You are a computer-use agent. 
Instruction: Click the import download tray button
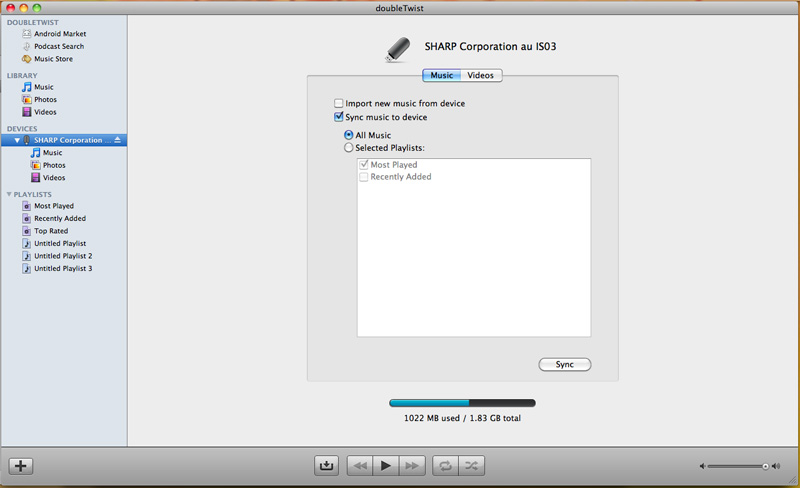326,466
